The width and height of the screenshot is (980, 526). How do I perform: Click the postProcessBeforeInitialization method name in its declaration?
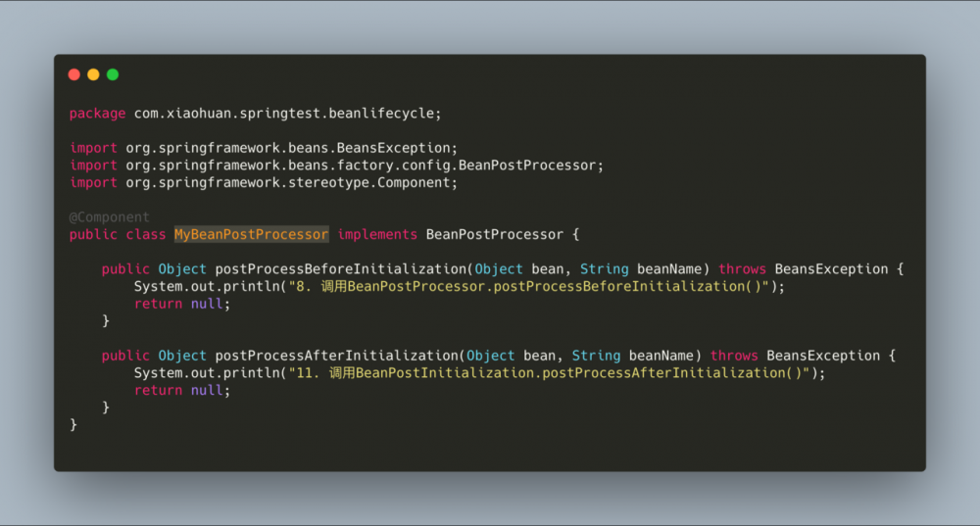click(x=340, y=269)
